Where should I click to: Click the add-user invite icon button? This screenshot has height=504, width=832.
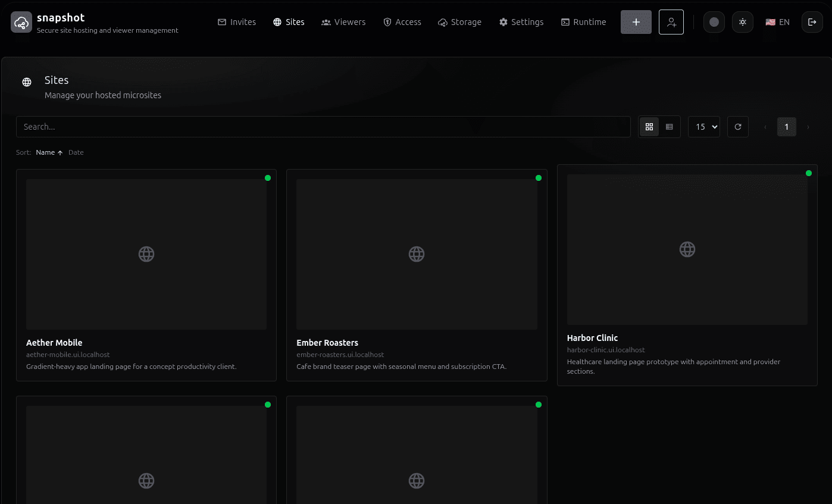coord(671,22)
